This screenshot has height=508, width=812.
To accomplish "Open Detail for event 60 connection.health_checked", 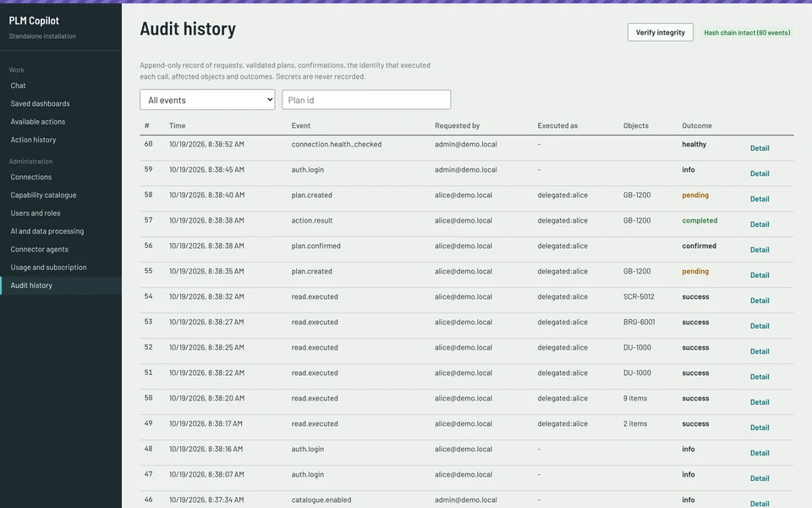I will pos(760,148).
